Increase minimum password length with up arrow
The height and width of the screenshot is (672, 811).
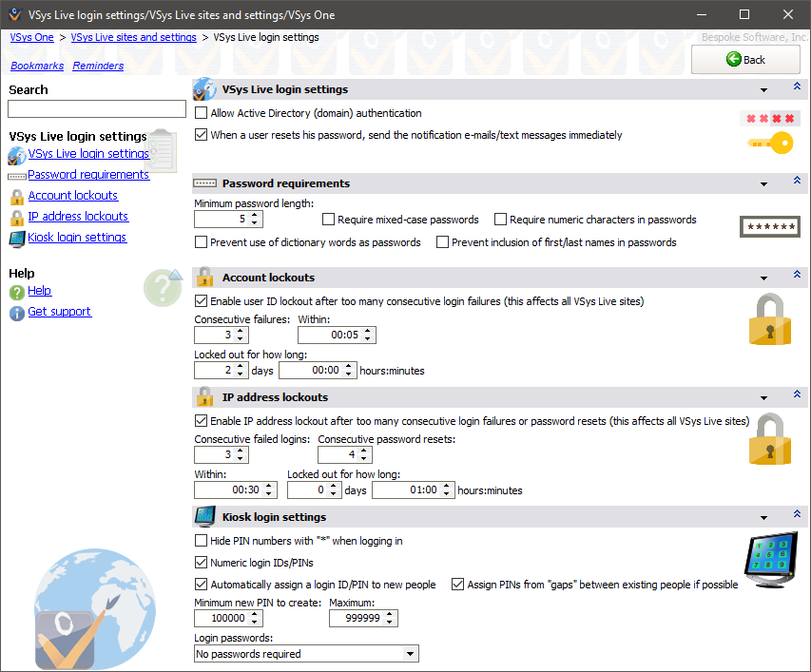point(255,215)
